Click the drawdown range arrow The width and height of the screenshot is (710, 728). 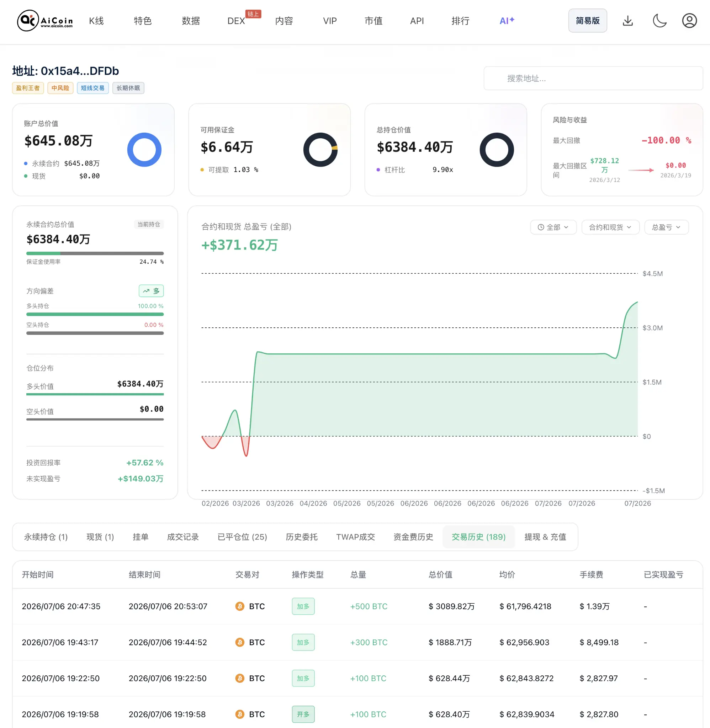point(641,170)
